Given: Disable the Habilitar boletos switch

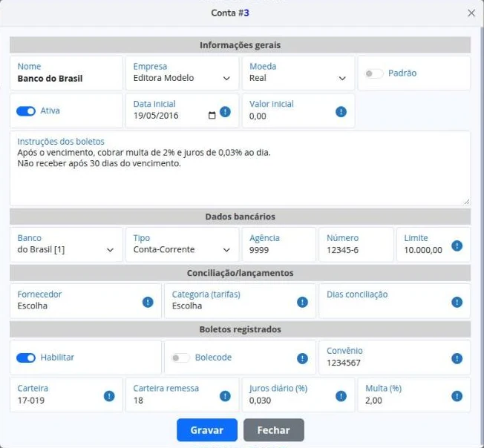Looking at the screenshot, I should 26,358.
